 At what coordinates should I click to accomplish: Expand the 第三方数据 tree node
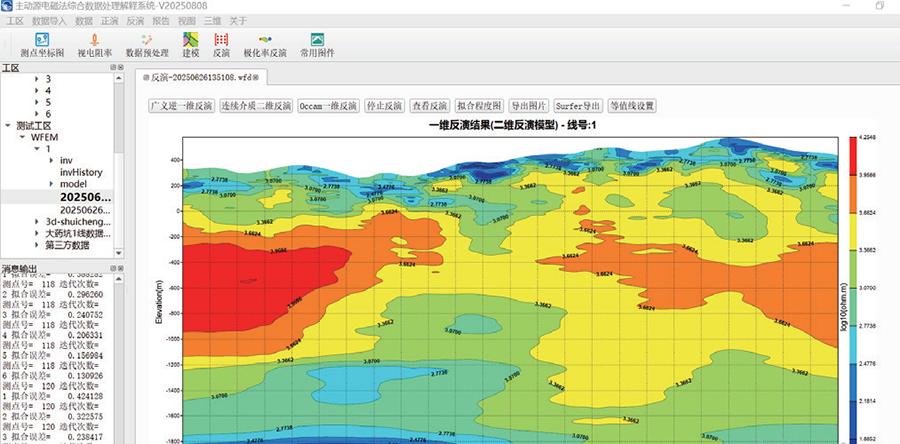click(x=38, y=245)
